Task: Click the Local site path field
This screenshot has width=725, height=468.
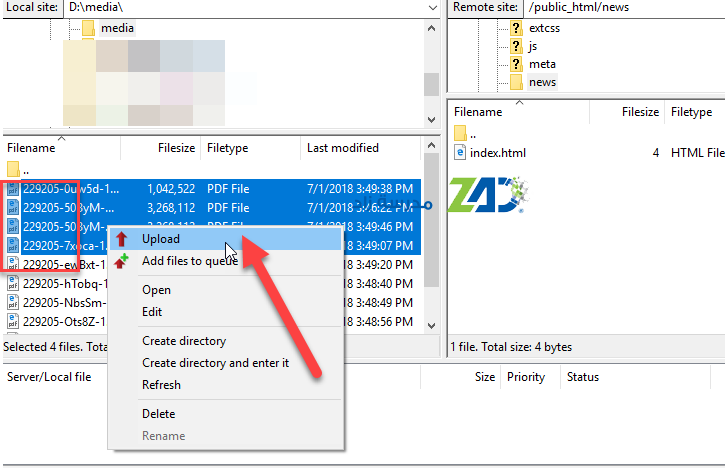Action: tap(250, 7)
